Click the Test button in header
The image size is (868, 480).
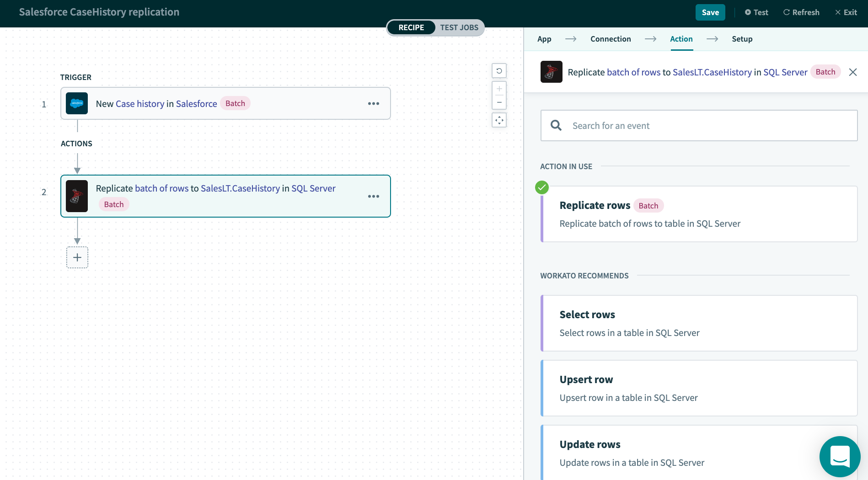point(756,12)
